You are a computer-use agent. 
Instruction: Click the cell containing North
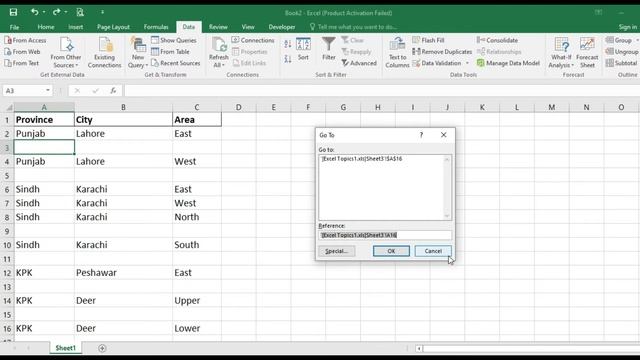coord(197,217)
